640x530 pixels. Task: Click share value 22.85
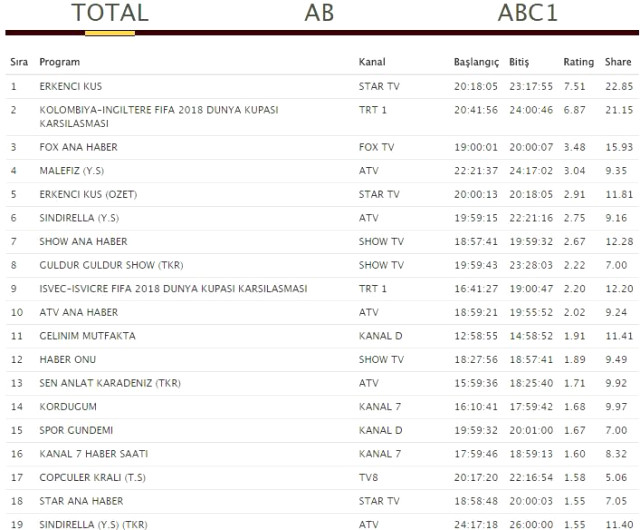(x=619, y=87)
